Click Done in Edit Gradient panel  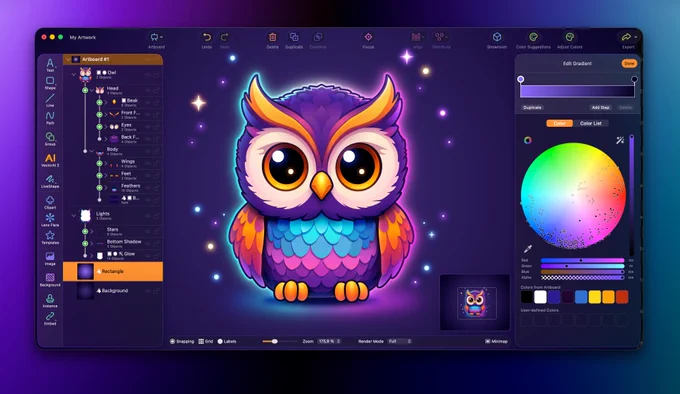629,63
